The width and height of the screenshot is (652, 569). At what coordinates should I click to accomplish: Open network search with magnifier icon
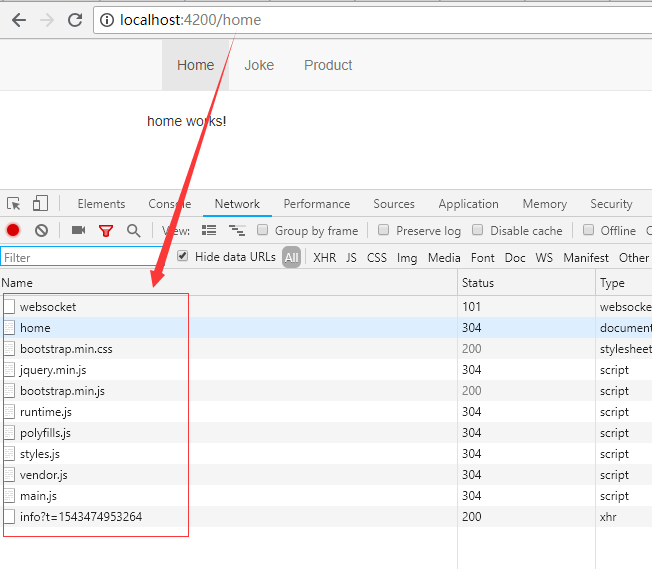click(x=133, y=230)
